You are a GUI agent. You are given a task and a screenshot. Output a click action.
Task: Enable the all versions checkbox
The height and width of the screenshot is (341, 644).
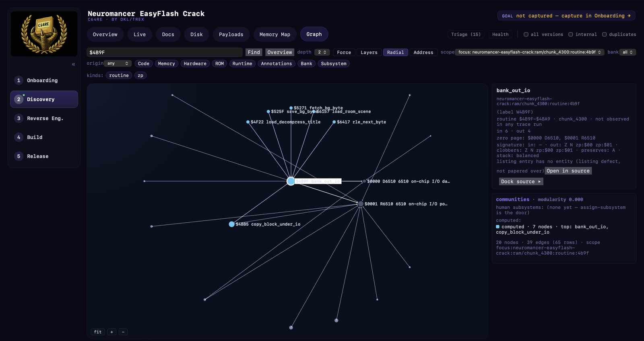pos(526,34)
